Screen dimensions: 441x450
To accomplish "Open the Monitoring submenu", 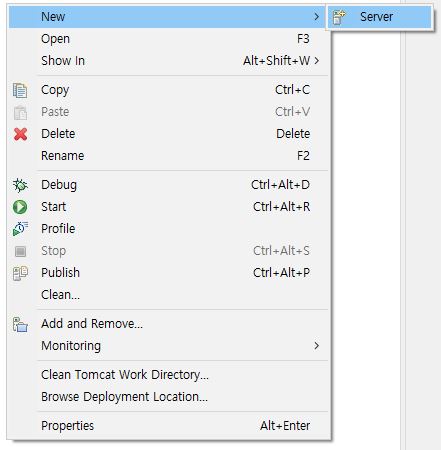I will tap(170, 346).
